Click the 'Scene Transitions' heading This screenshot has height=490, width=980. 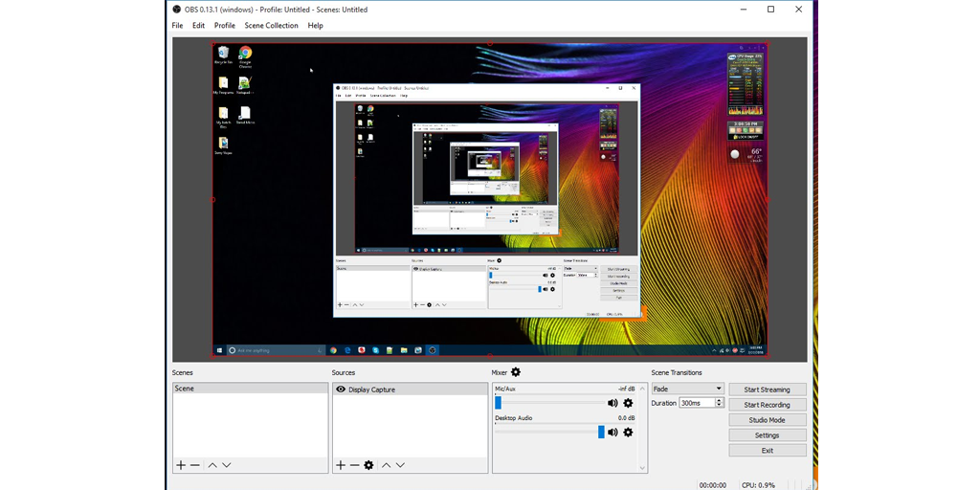pyautogui.click(x=677, y=372)
